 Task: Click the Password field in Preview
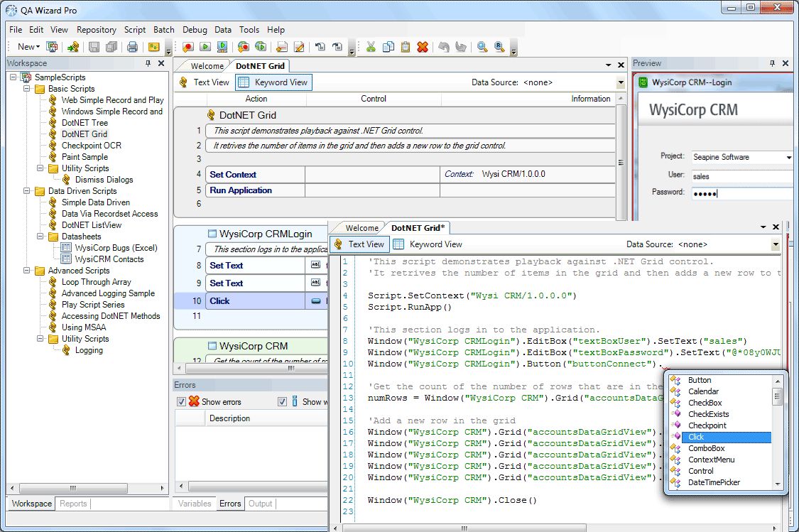(x=742, y=194)
